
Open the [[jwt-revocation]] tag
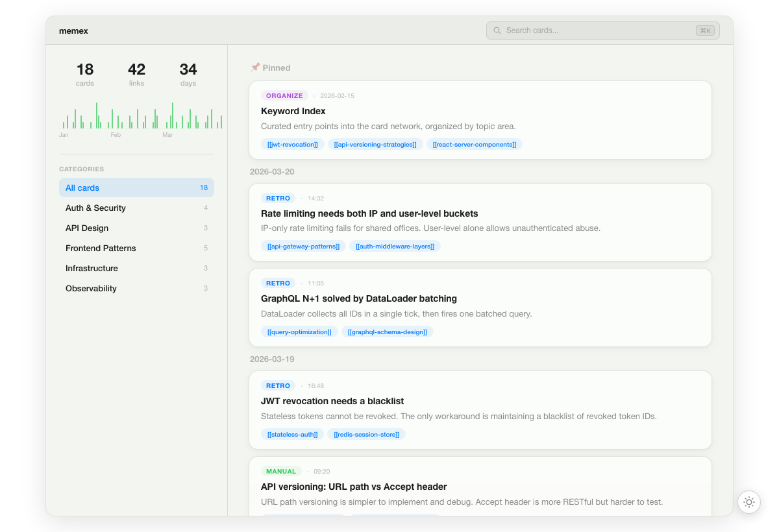292,144
